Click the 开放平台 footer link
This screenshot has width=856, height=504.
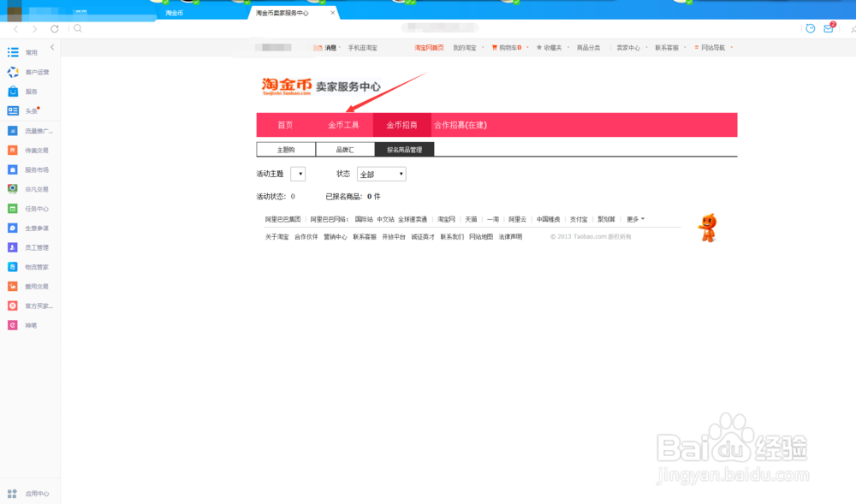tap(394, 237)
